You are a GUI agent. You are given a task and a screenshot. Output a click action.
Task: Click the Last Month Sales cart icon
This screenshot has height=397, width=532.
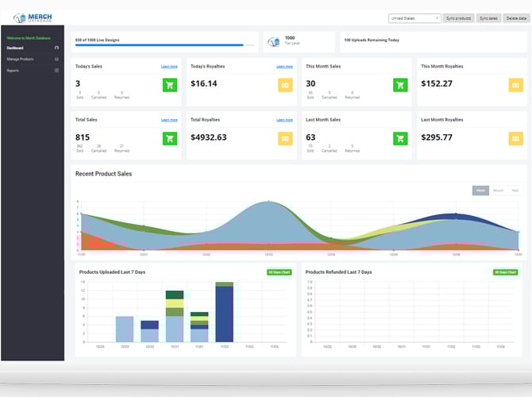coord(400,138)
